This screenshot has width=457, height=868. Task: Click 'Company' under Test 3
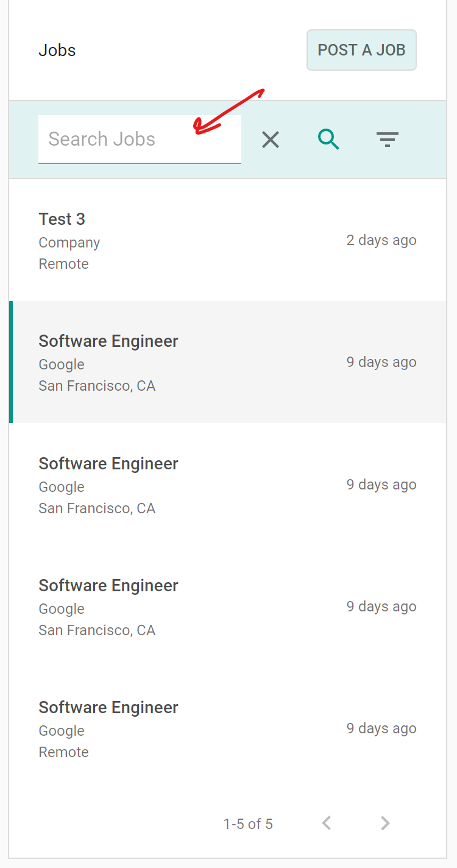69,243
